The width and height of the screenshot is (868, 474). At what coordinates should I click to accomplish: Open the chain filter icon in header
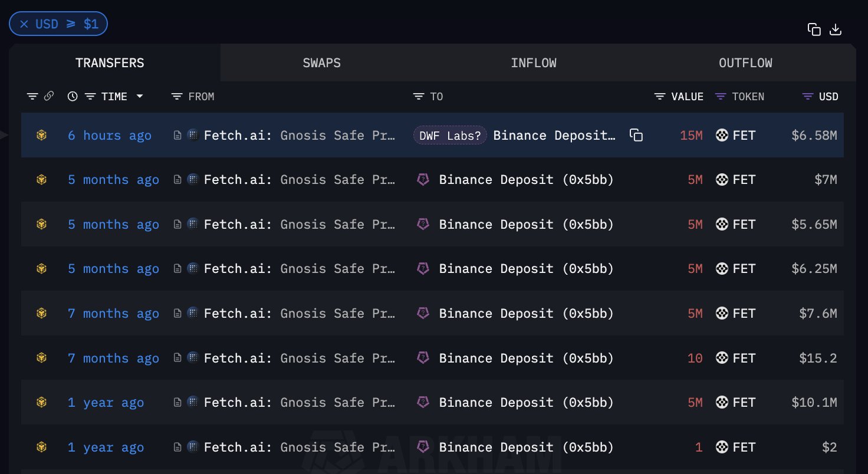(33, 96)
